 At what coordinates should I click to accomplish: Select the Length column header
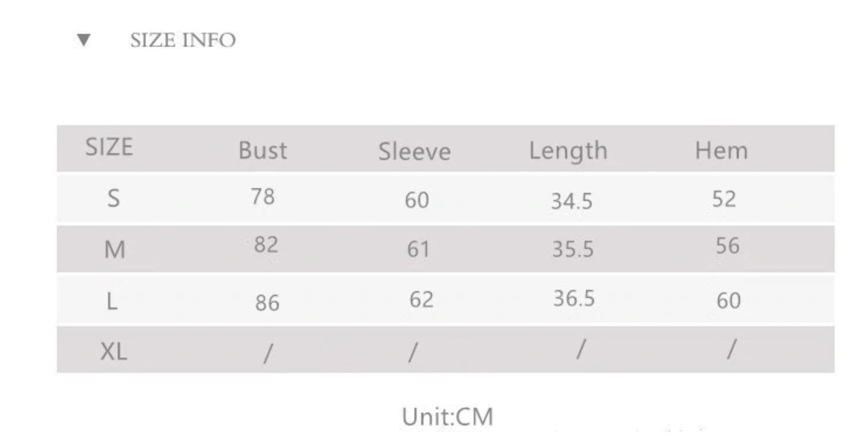(568, 151)
